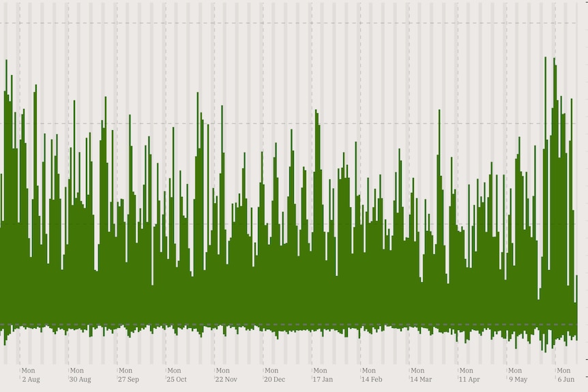
Task: Click the Mon 17 Jan axis label
Action: tap(323, 375)
